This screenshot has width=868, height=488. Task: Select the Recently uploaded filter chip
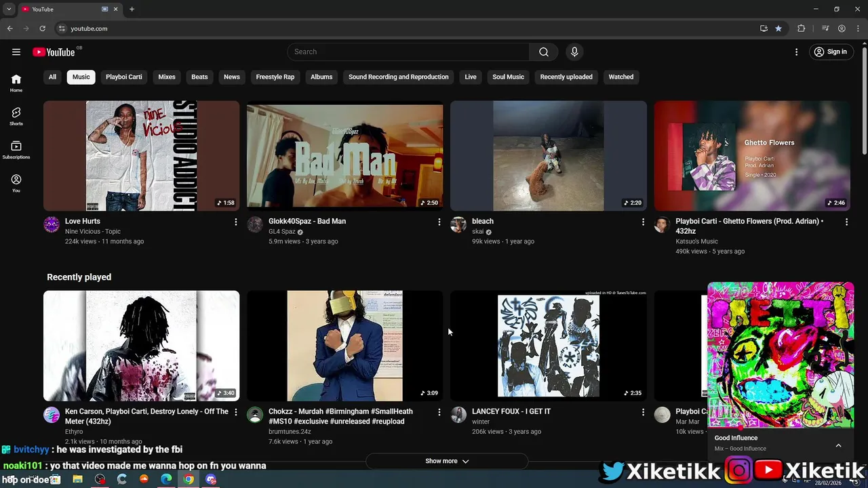point(566,77)
